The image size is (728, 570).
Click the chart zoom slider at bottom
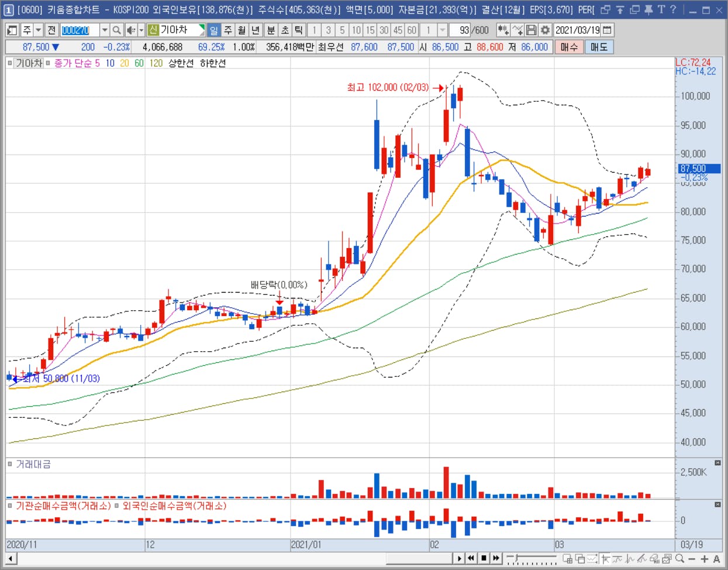click(531, 559)
